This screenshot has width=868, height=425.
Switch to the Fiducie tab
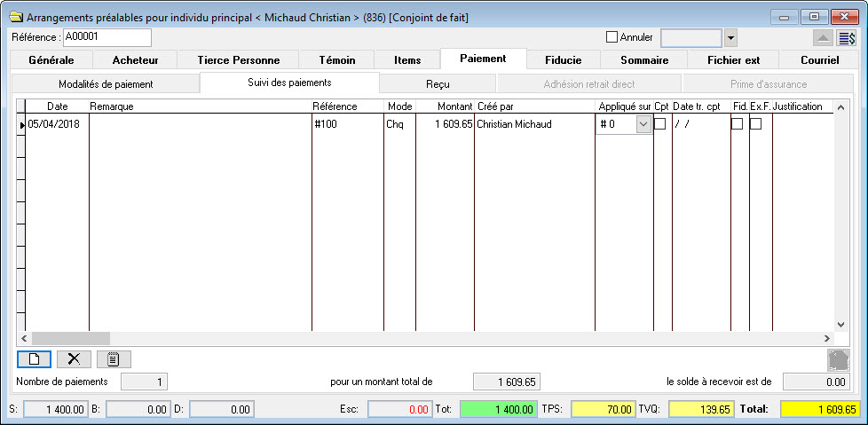pos(564,59)
